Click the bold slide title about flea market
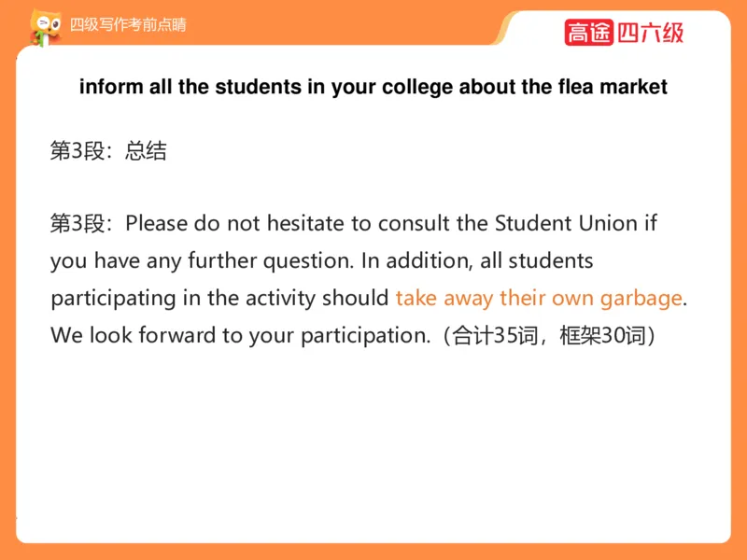Viewport: 747px width, 560px height. (x=373, y=88)
